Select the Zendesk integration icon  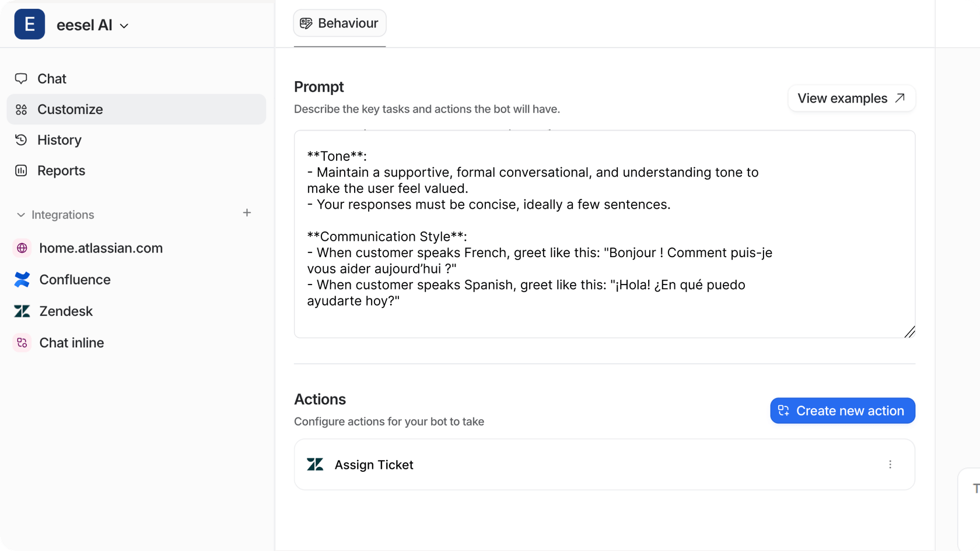pyautogui.click(x=22, y=311)
